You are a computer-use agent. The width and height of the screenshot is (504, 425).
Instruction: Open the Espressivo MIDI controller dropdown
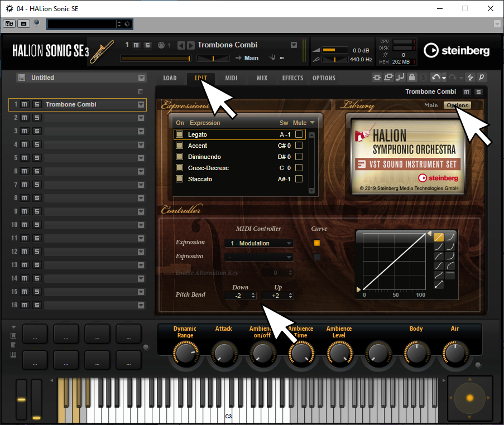pos(259,257)
